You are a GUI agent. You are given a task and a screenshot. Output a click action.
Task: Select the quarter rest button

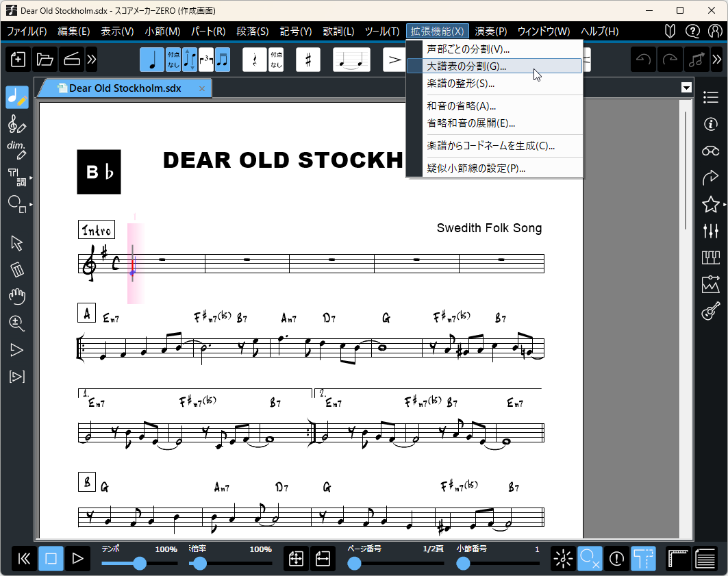255,60
